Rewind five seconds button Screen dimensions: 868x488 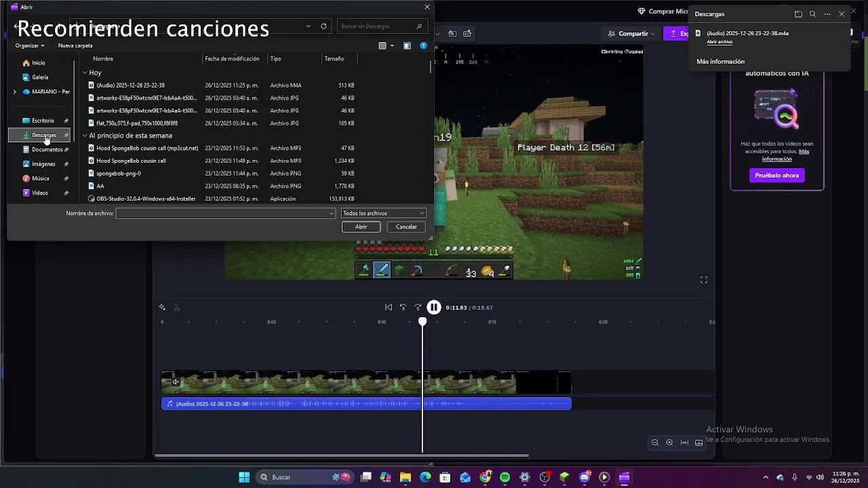tap(403, 307)
